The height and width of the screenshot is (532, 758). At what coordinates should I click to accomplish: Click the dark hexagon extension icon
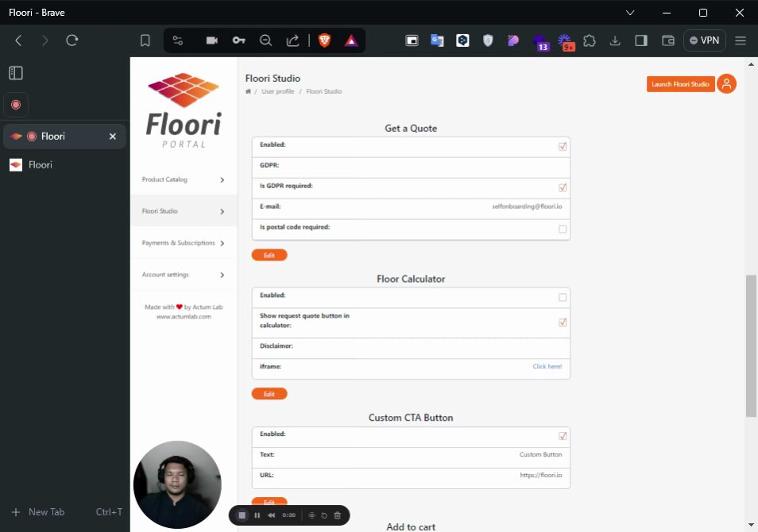tap(462, 40)
